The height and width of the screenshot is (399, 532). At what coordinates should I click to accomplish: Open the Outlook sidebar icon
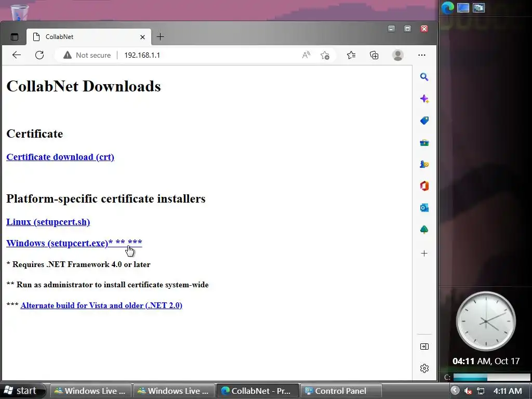pyautogui.click(x=424, y=208)
